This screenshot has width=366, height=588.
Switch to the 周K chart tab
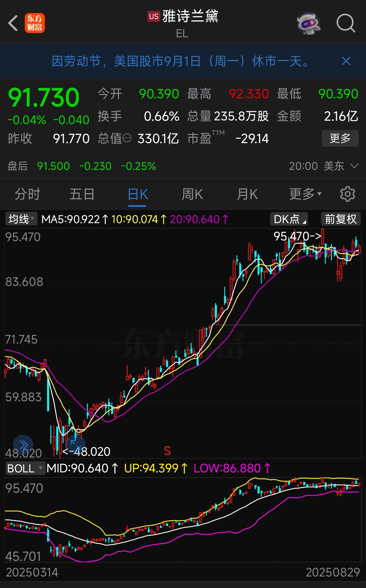[192, 194]
